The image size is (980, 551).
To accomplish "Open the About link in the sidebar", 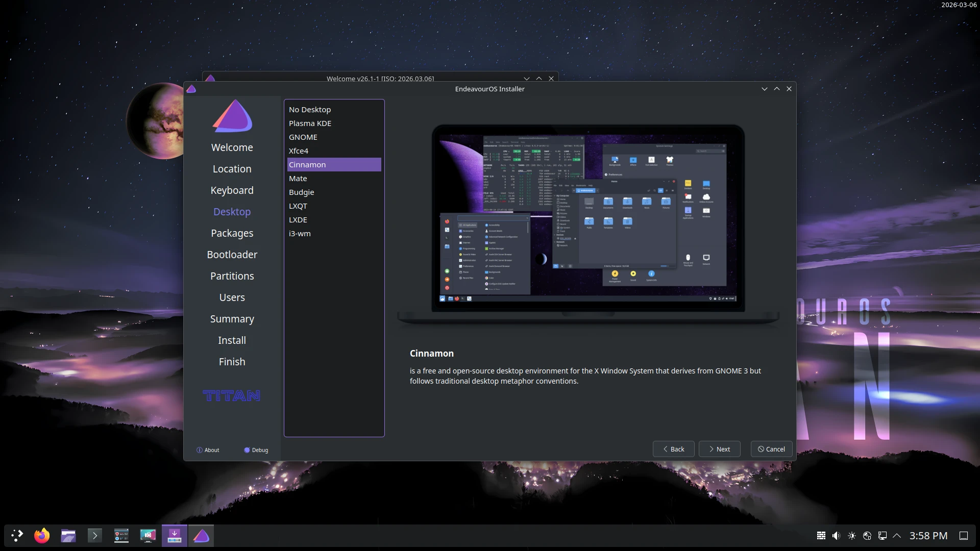I will pos(208,450).
